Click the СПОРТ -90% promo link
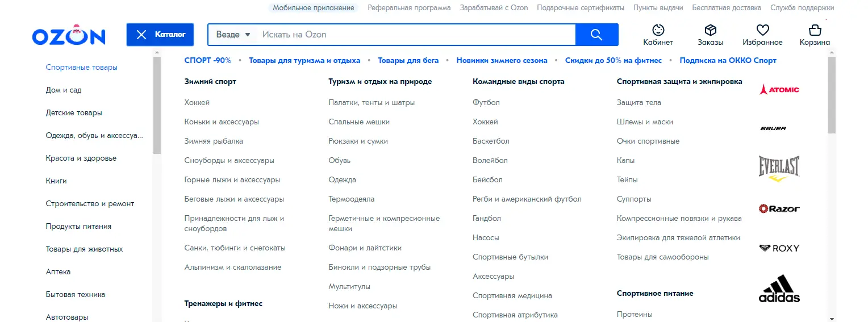The width and height of the screenshot is (868, 322). pos(207,61)
